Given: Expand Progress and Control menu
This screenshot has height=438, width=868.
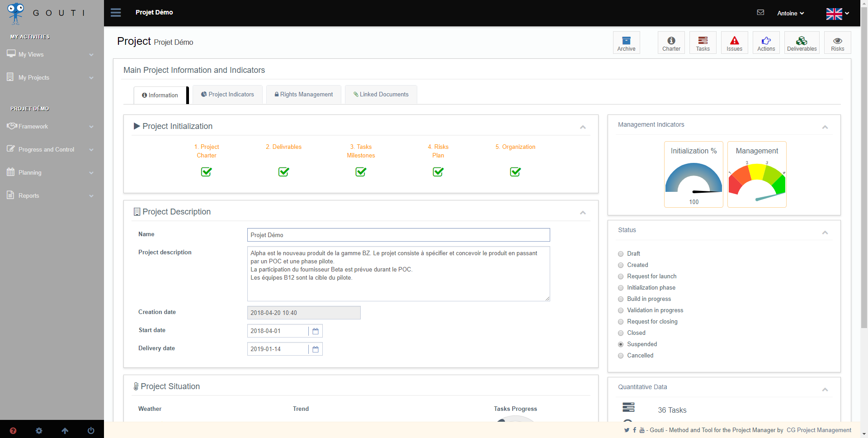Looking at the screenshot, I should (x=52, y=149).
